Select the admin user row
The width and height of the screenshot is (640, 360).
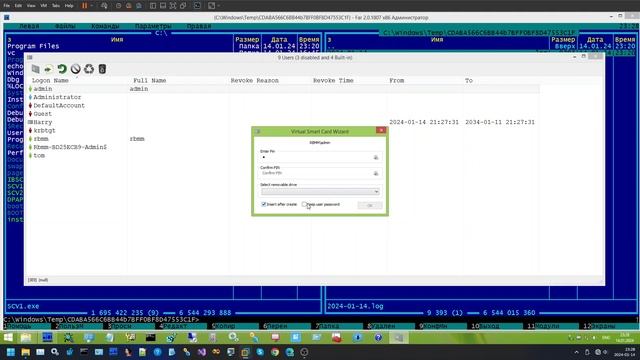click(284, 89)
